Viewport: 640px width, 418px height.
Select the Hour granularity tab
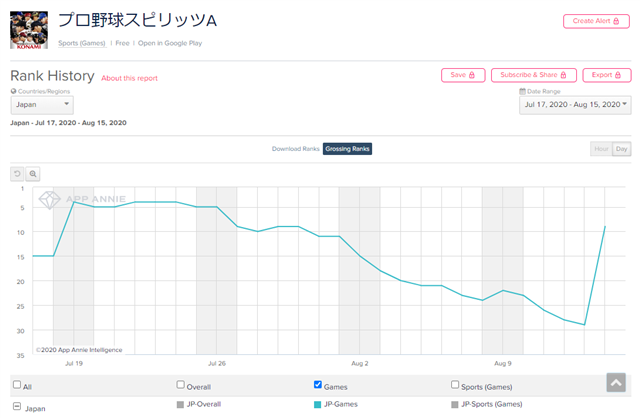[x=601, y=149]
